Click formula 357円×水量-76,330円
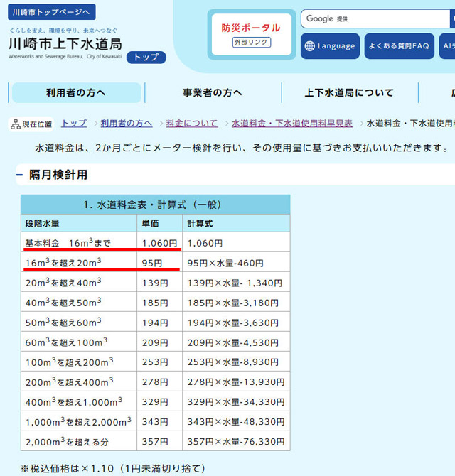Viewport: 455px width, 476px height. [x=236, y=440]
